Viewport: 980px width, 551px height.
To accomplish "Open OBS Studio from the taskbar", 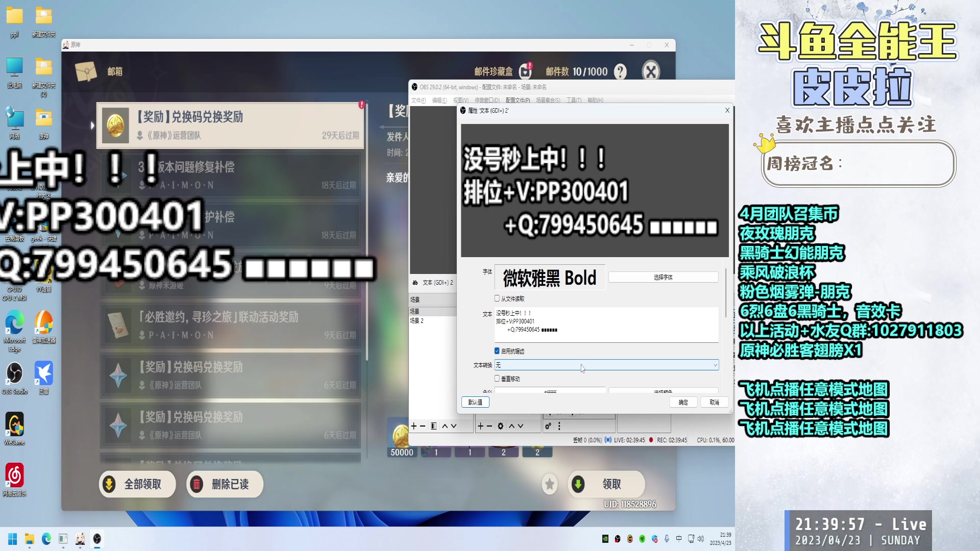I will tap(97, 539).
